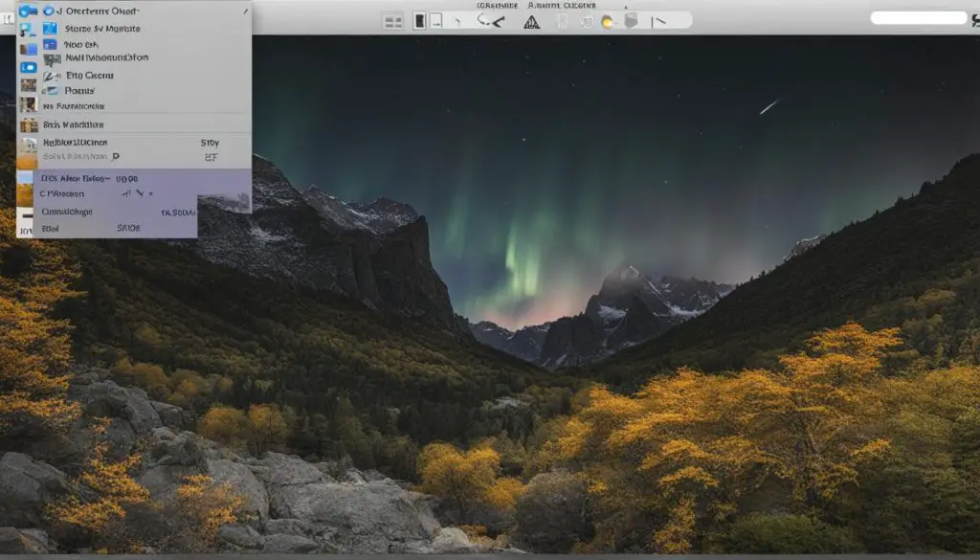Click the gray shield-shaped toolbar icon
980x560 pixels.
pos(632,21)
